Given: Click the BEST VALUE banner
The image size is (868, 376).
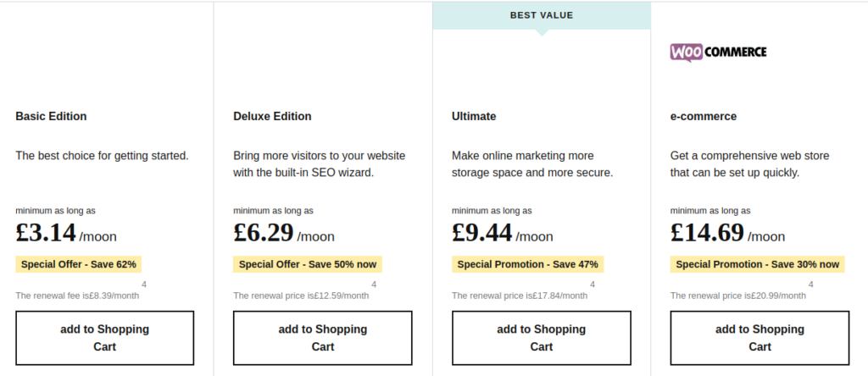Looking at the screenshot, I should pos(542,15).
